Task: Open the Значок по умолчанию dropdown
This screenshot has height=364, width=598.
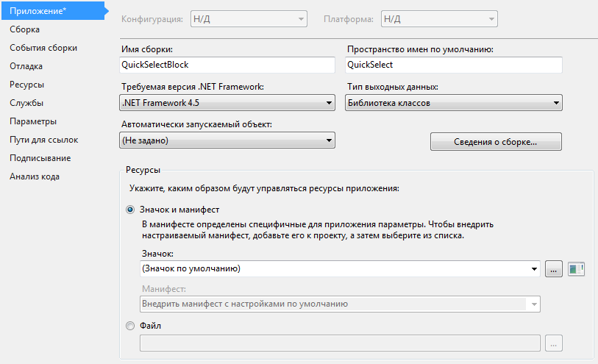Action: 340,268
